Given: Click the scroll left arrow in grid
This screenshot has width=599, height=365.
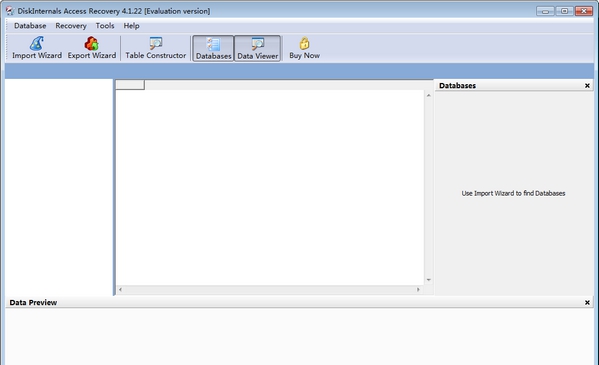Looking at the screenshot, I should [x=120, y=289].
